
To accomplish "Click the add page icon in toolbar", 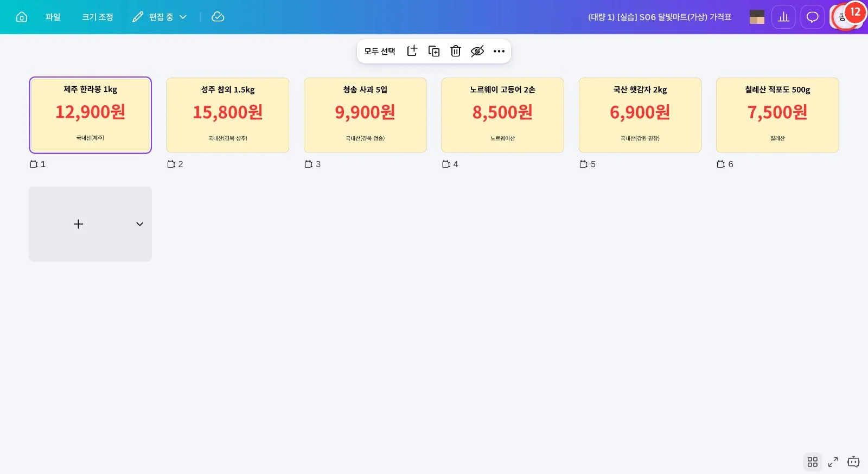I will pyautogui.click(x=412, y=51).
